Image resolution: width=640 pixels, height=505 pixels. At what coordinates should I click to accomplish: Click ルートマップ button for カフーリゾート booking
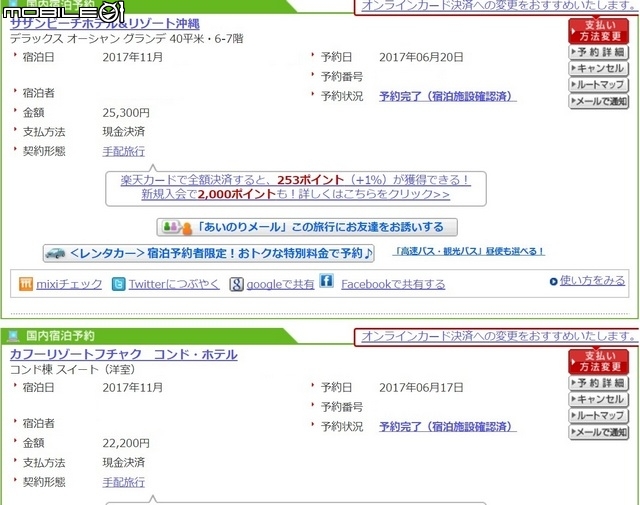pos(598,415)
